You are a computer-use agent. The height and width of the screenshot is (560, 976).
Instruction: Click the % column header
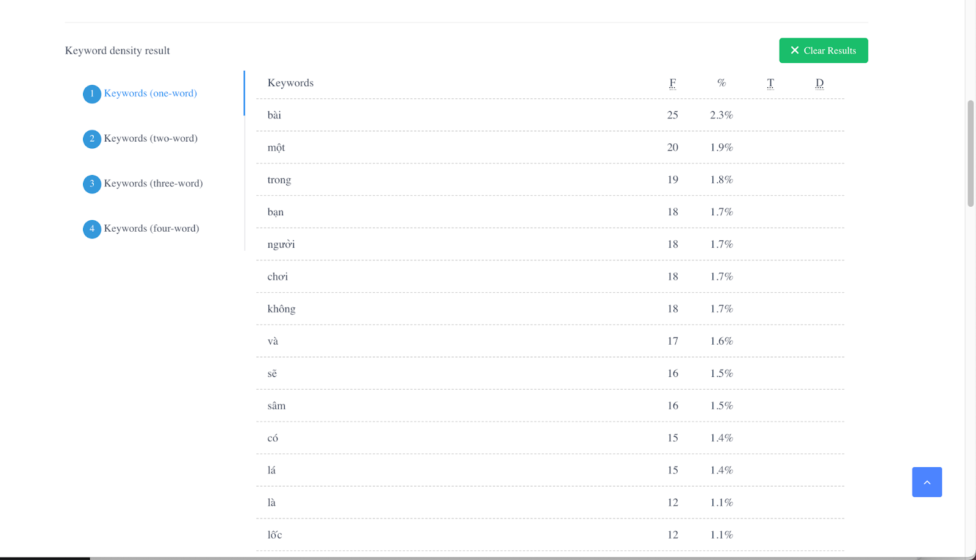[722, 83]
